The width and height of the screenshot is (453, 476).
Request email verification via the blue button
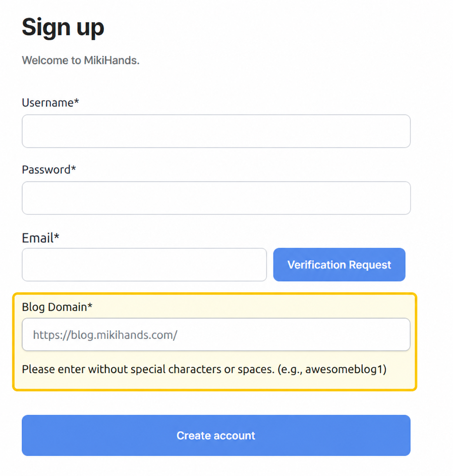(x=339, y=264)
